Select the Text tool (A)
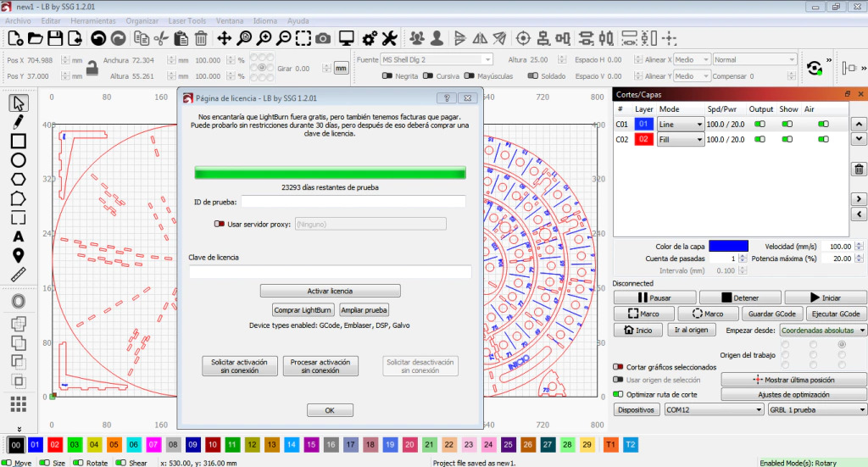This screenshot has width=868, height=467. (x=19, y=236)
